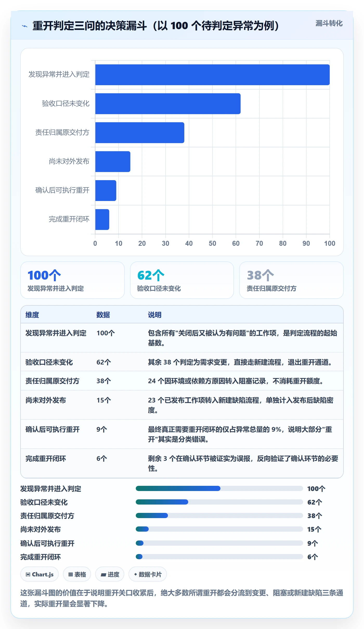Click the 发现异常并进入判定 bar in chart

click(x=212, y=75)
